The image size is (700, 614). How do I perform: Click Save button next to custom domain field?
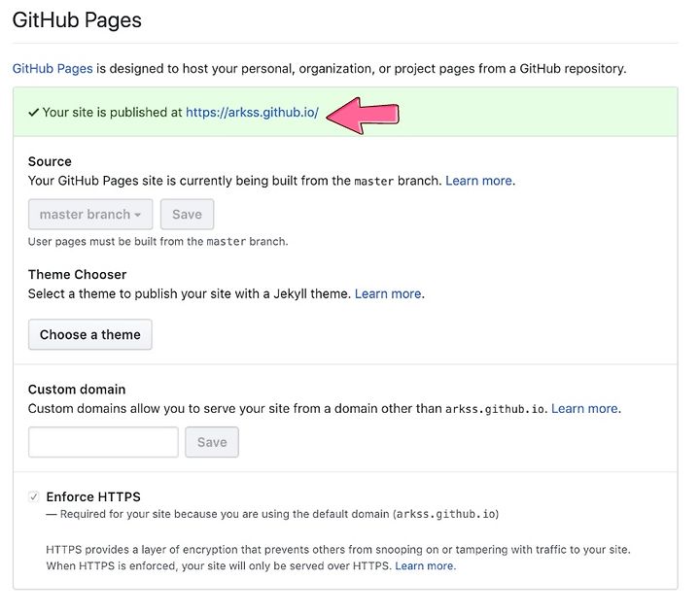212,442
